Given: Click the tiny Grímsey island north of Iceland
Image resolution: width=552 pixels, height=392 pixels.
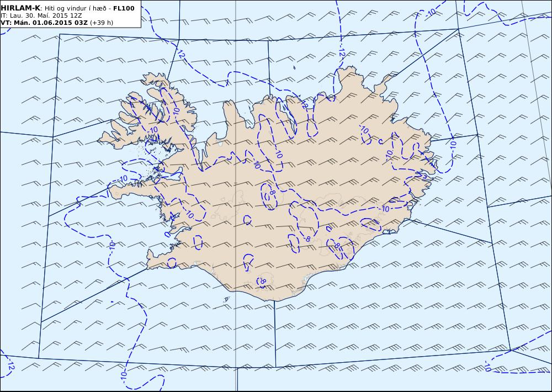Looking at the screenshot, I should [294, 67].
